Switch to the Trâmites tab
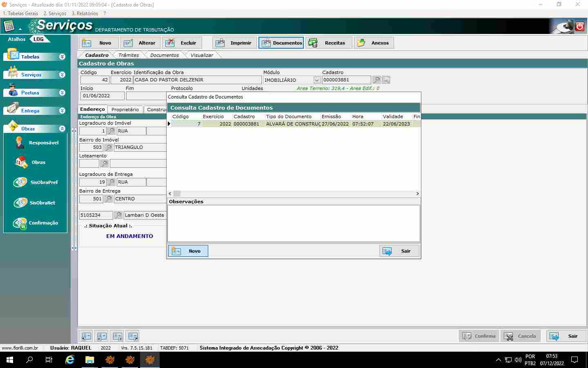 [x=128, y=55]
